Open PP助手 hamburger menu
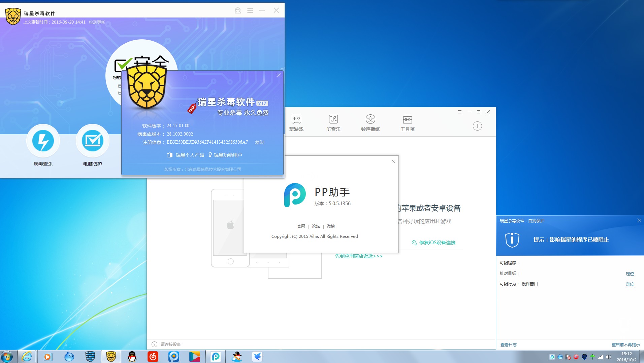The image size is (644, 363). click(459, 112)
